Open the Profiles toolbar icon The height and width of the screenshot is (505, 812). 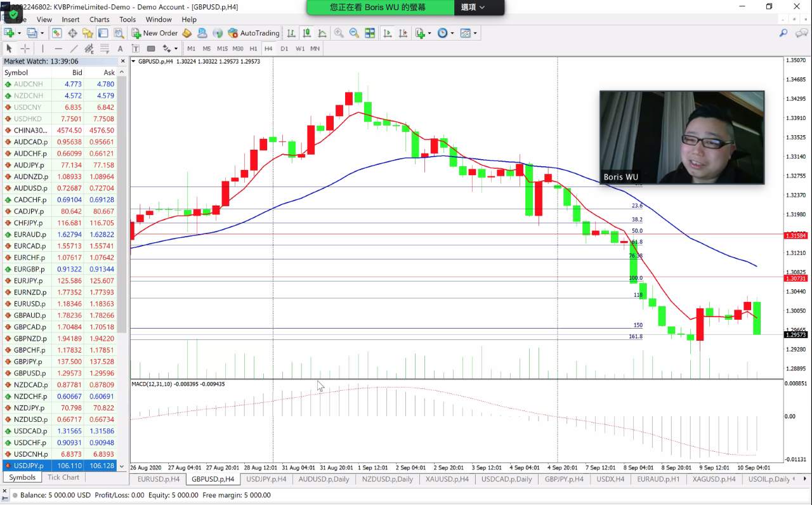pos(32,33)
